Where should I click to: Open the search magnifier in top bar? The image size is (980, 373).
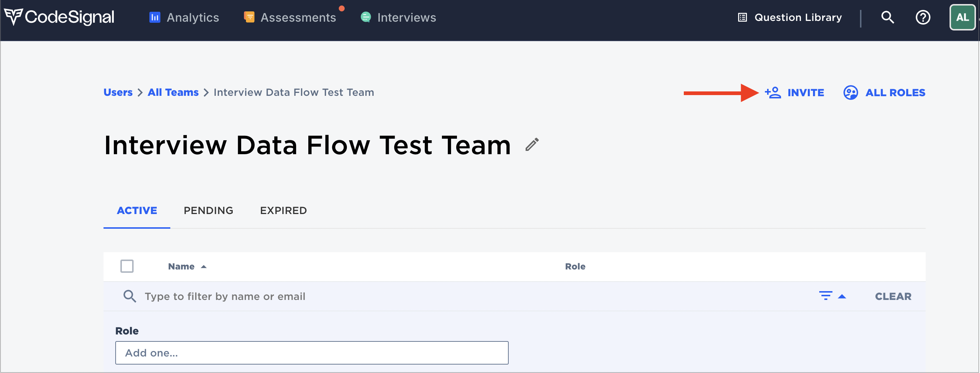(887, 17)
